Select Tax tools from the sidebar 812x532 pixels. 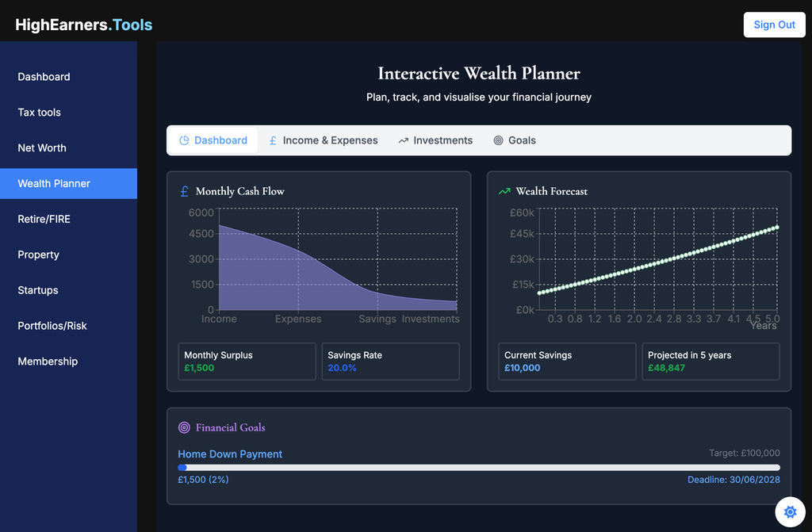[x=39, y=112]
